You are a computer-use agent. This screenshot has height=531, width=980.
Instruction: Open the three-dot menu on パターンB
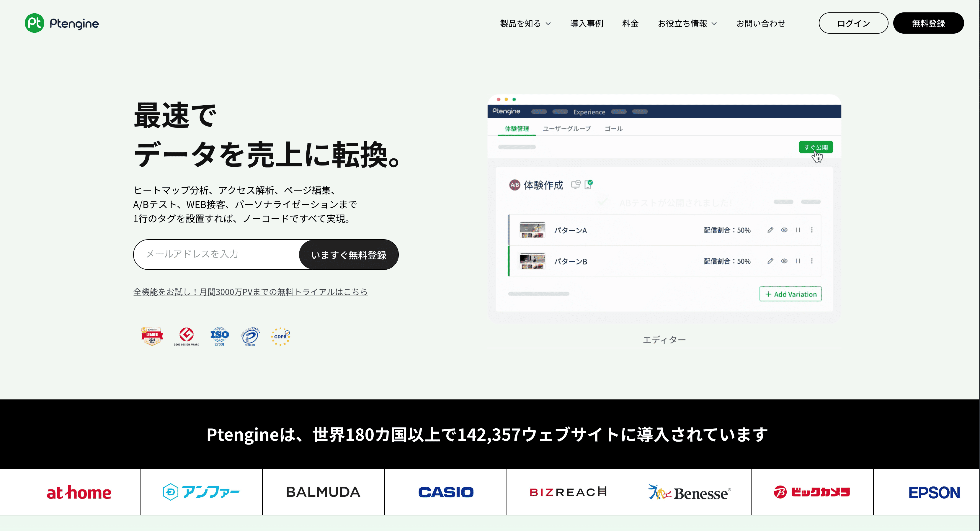[812, 261]
